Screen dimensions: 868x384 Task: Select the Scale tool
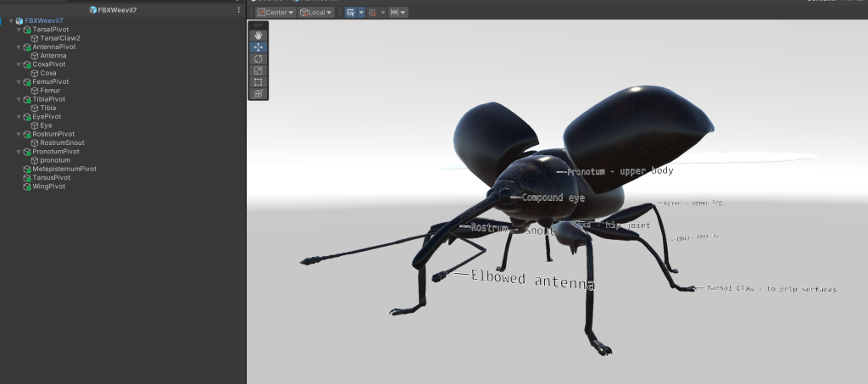tap(259, 70)
